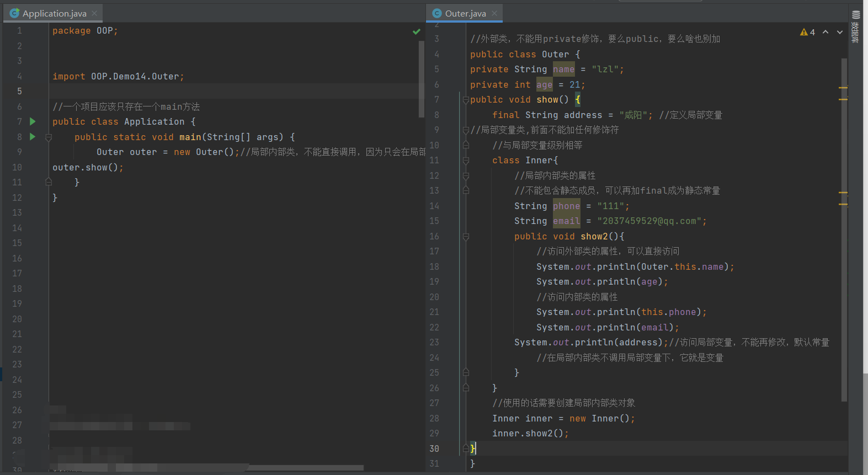Click the third yellow warning stripe mark
This screenshot has height=475, width=868.
(843, 193)
